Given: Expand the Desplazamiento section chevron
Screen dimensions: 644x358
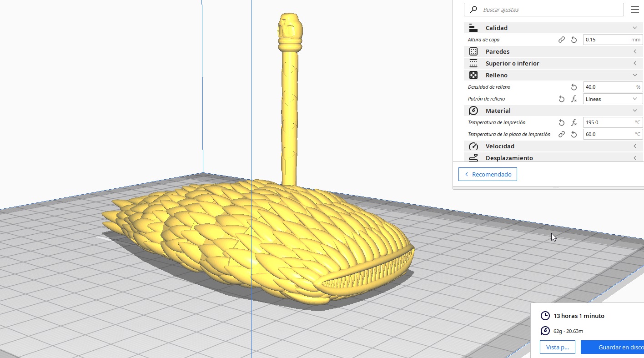Looking at the screenshot, I should 635,158.
